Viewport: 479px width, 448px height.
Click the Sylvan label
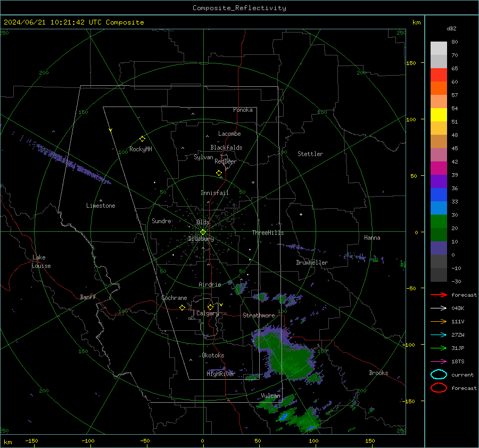pos(203,157)
